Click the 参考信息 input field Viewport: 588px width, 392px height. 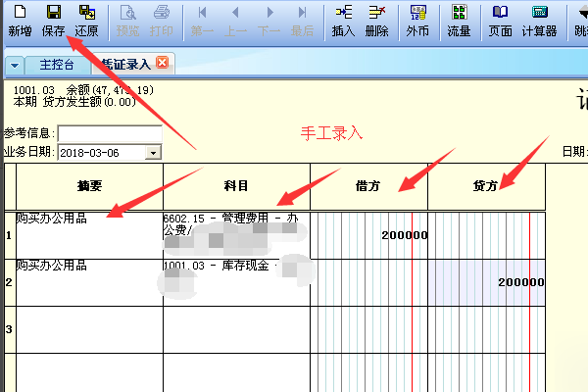[109, 133]
